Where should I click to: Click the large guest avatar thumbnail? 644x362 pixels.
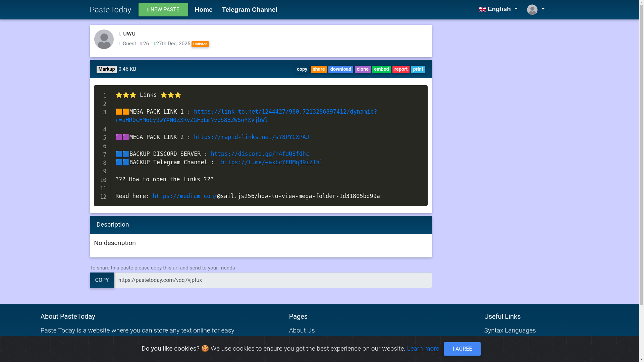[x=104, y=39]
